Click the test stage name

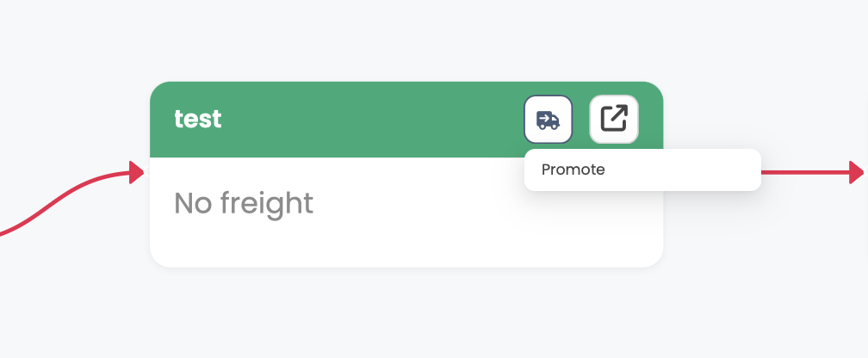pos(198,119)
